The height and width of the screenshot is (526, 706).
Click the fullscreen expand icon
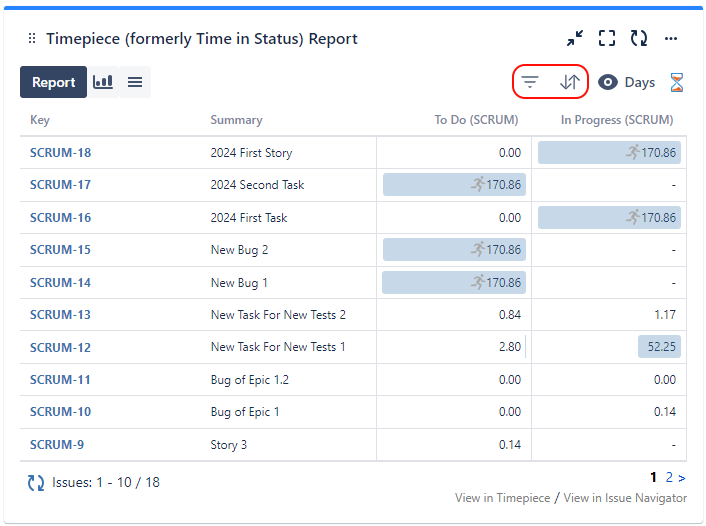pos(607,39)
